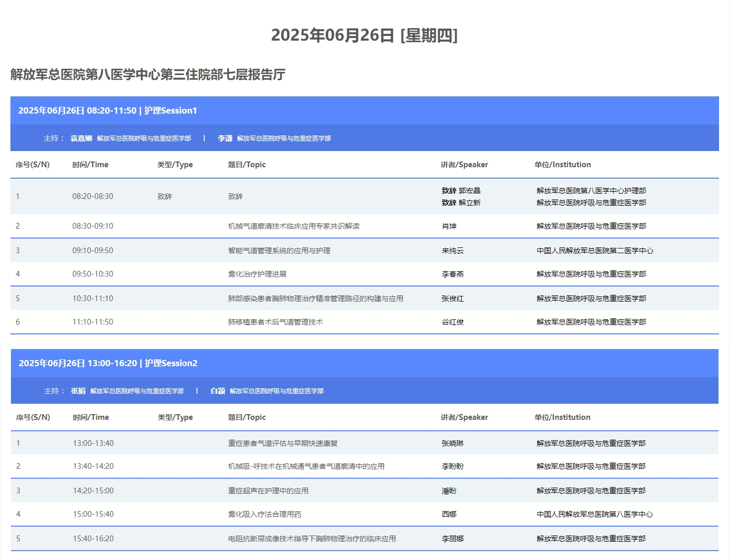This screenshot has width=730, height=560.
Task: Click topic 雾化治疗护理进展
Action: point(257,274)
